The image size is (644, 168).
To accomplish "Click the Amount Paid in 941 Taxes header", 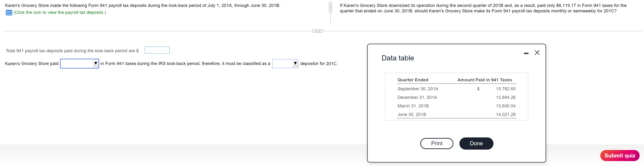I will 485,80.
